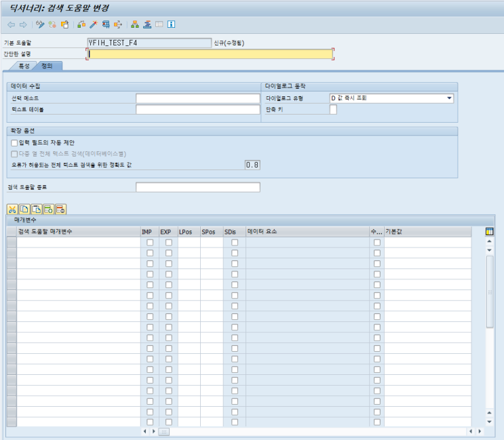The width and height of the screenshot is (504, 440).
Task: Tick the SDis checkbox in the second row
Action: click(x=235, y=253)
